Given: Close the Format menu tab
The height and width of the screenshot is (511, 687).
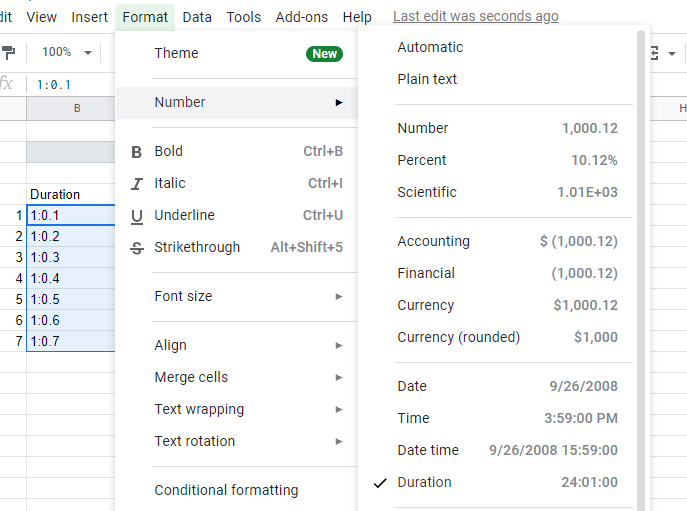Looking at the screenshot, I should point(145,17).
